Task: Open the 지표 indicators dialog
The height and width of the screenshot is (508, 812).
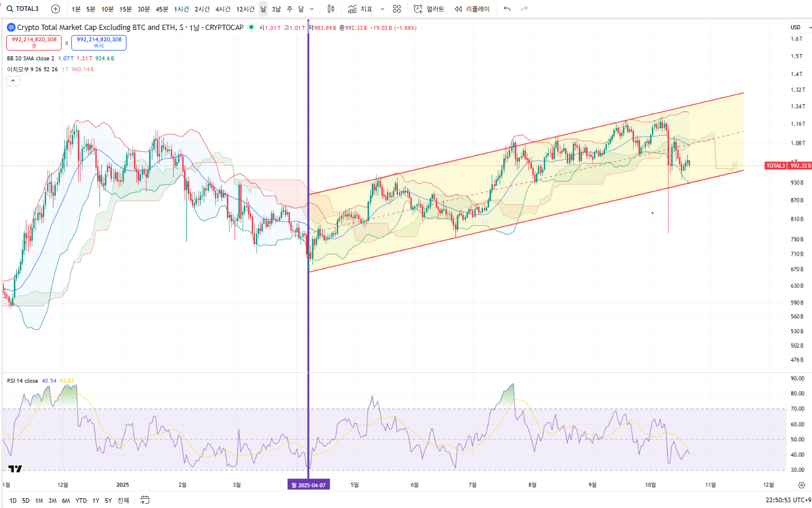Action: pyautogui.click(x=361, y=9)
